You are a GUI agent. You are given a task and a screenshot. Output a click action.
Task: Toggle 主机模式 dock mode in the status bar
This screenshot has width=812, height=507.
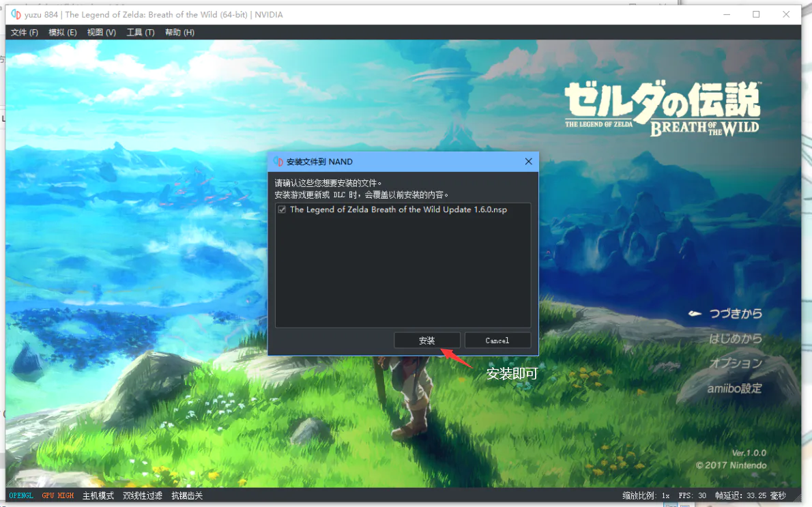[98, 495]
